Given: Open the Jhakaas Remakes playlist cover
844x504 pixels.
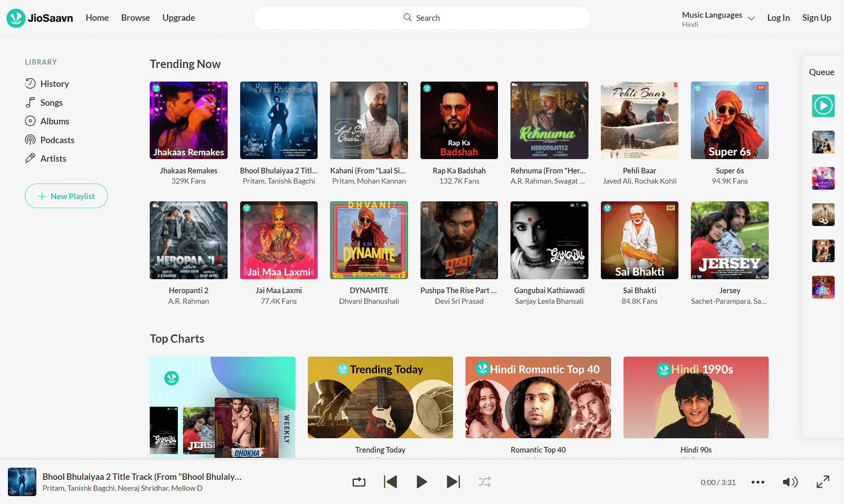Looking at the screenshot, I should (x=188, y=120).
